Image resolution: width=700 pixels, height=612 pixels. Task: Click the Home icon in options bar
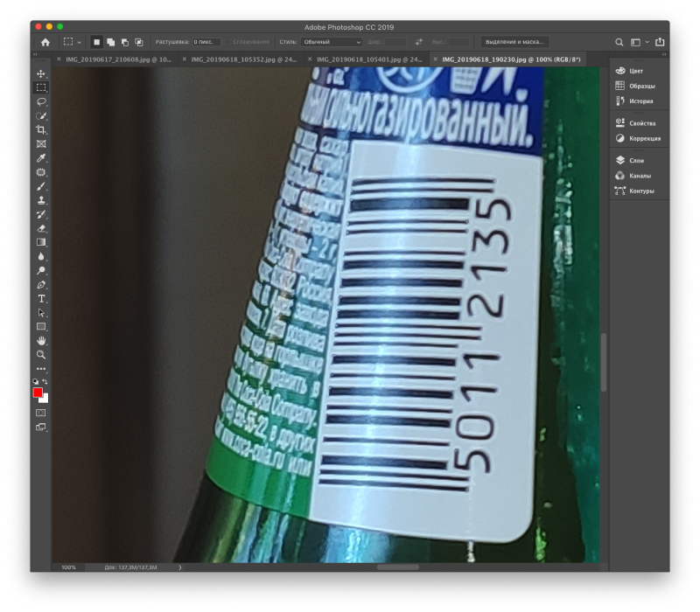pos(45,42)
